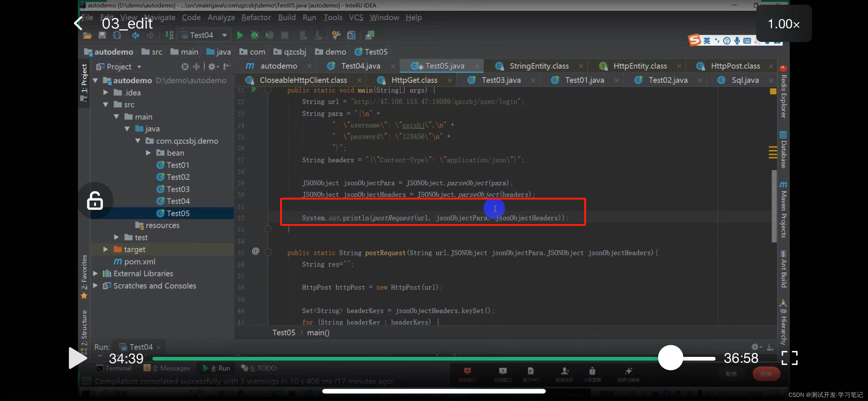Toggle the video screen lock icon
Screen dimensions: 868x401
pyautogui.click(x=95, y=201)
